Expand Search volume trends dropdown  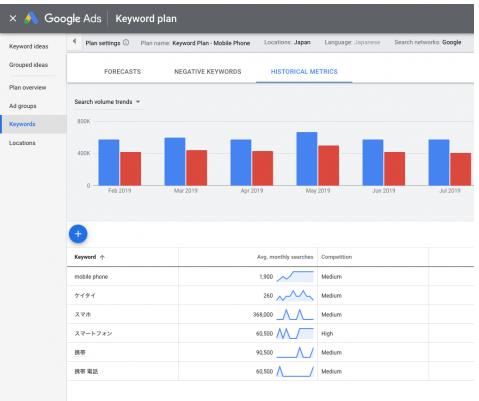[x=107, y=102]
